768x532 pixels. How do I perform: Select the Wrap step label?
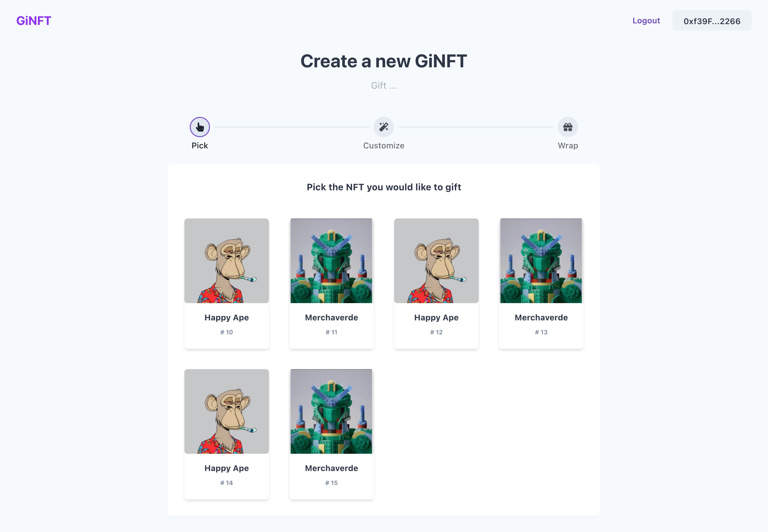click(x=568, y=146)
